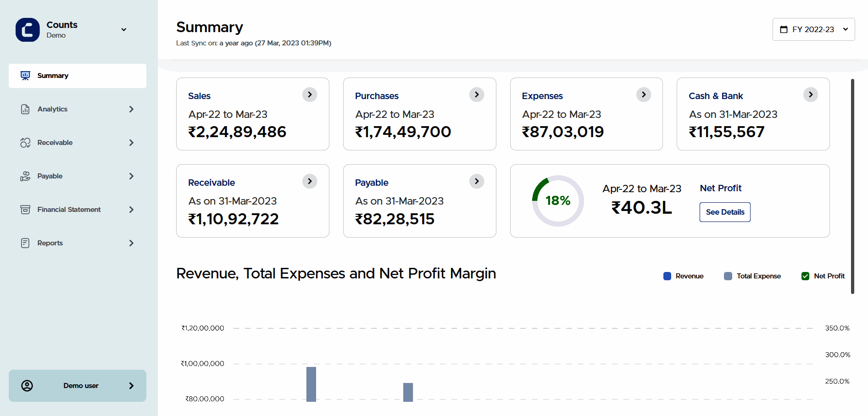Click the Receivable card arrow icon
The image size is (868, 416).
pyautogui.click(x=310, y=181)
